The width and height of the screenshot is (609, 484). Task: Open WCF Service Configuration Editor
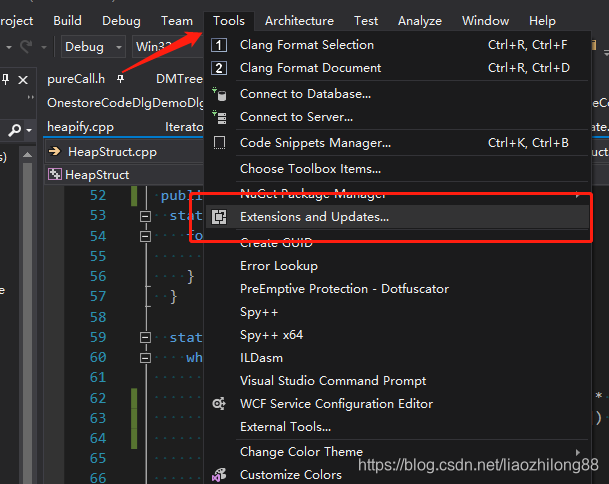(x=397, y=404)
